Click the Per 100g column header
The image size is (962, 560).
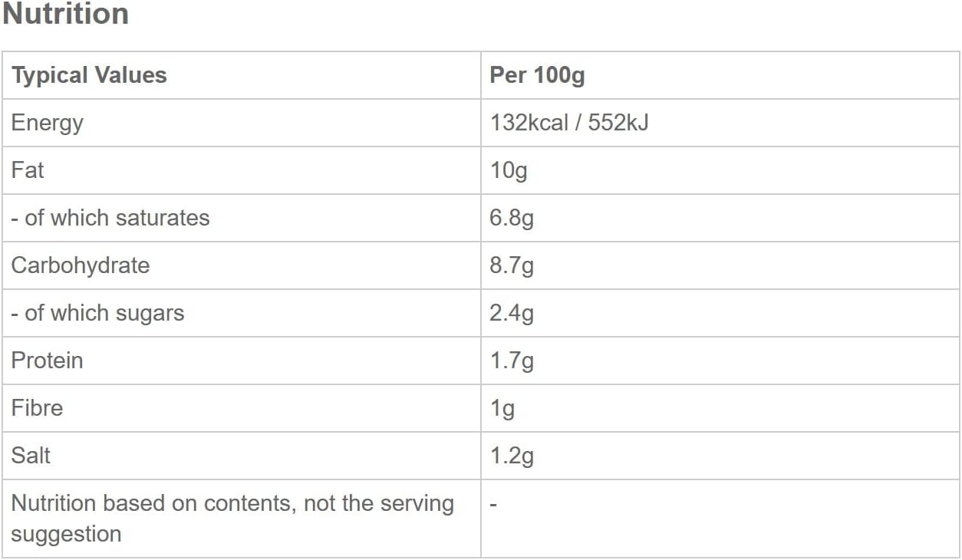coord(537,75)
